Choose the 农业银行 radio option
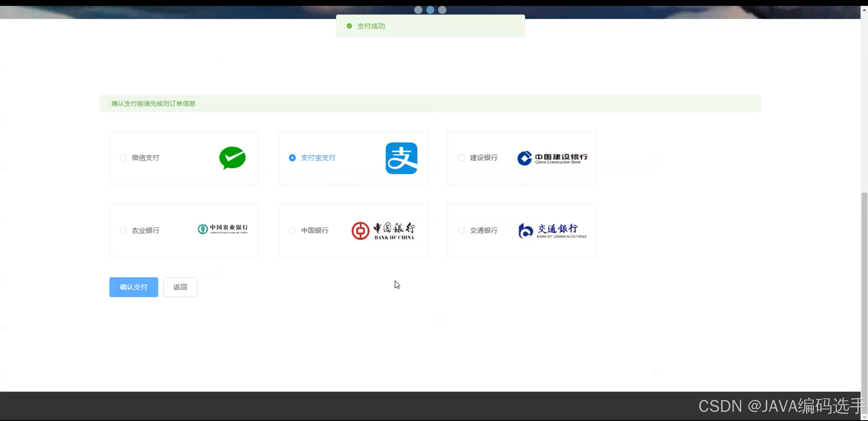The image size is (868, 421). (123, 230)
